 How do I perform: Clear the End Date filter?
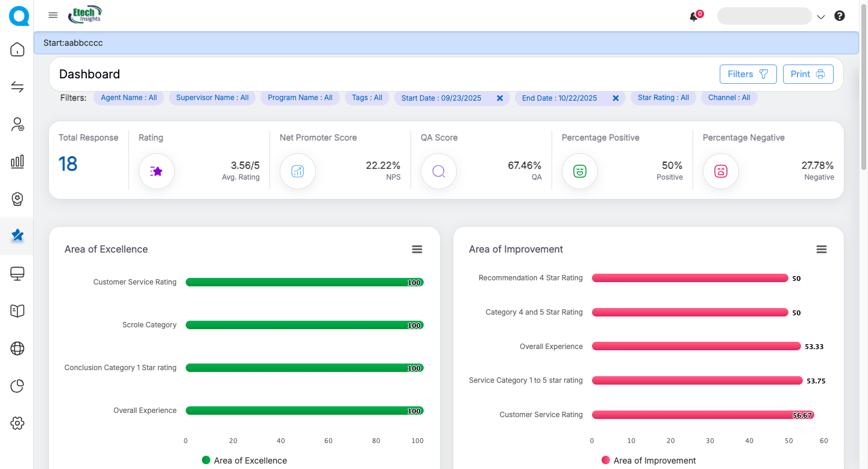(x=615, y=98)
